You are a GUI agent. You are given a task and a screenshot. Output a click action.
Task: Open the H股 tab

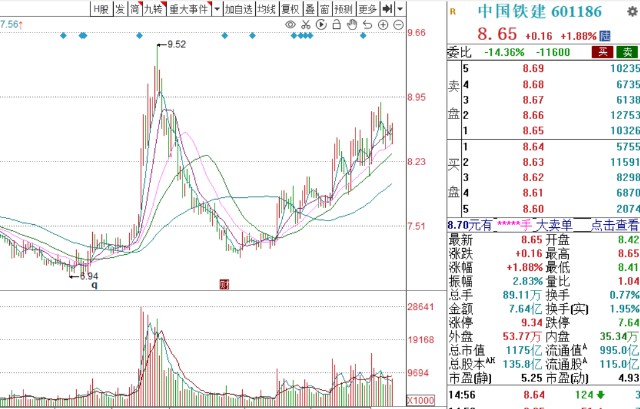point(101,9)
